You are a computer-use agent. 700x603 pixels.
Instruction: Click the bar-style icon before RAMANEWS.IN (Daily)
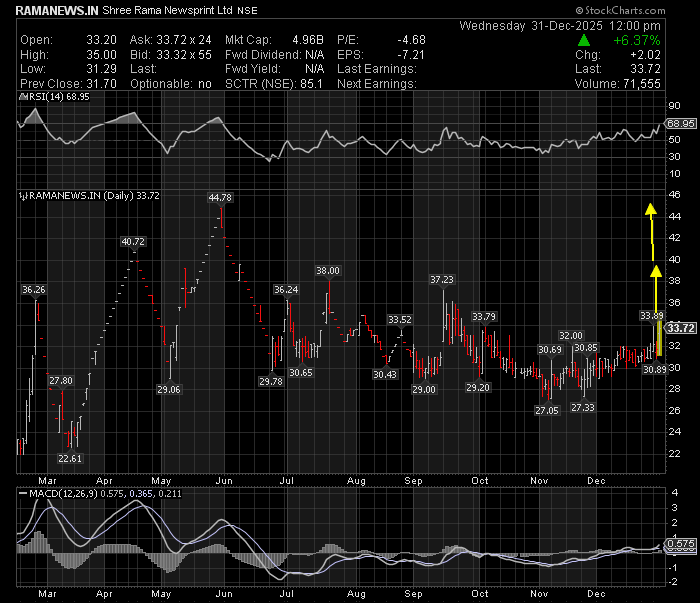[x=23, y=196]
